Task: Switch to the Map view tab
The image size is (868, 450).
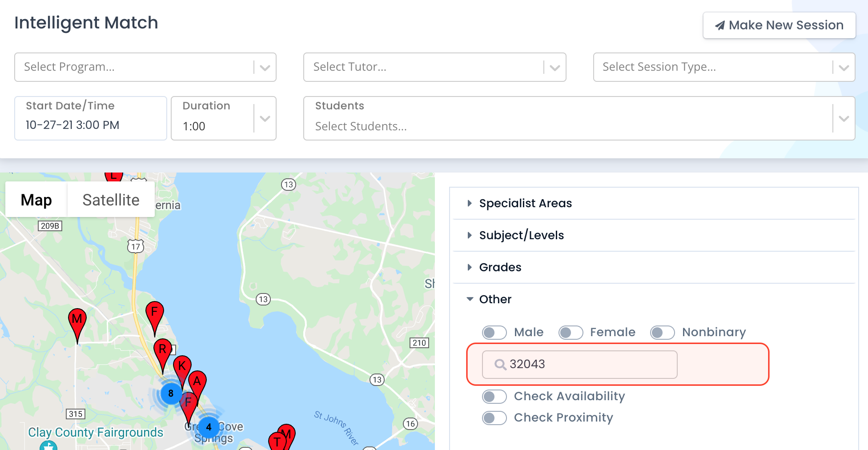Action: point(36,200)
